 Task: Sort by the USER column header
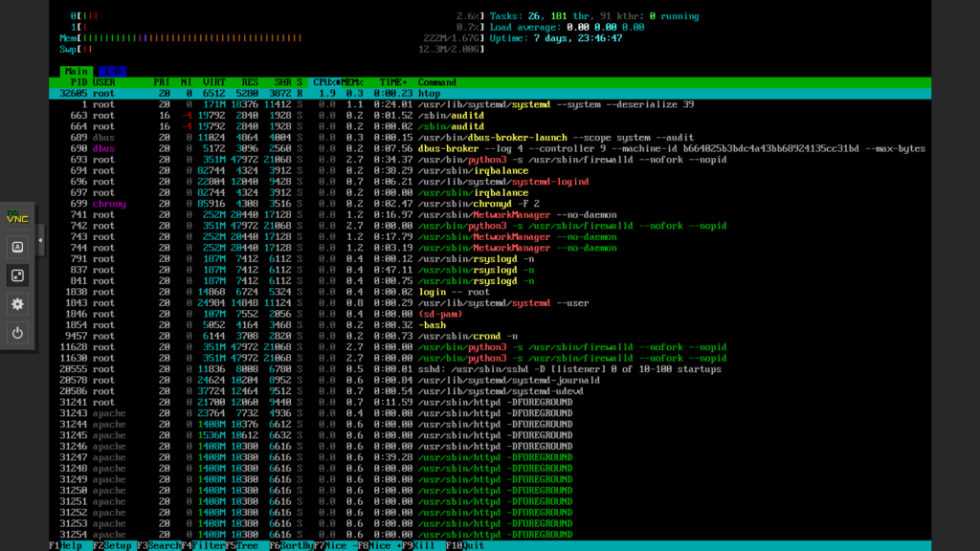pyautogui.click(x=103, y=82)
